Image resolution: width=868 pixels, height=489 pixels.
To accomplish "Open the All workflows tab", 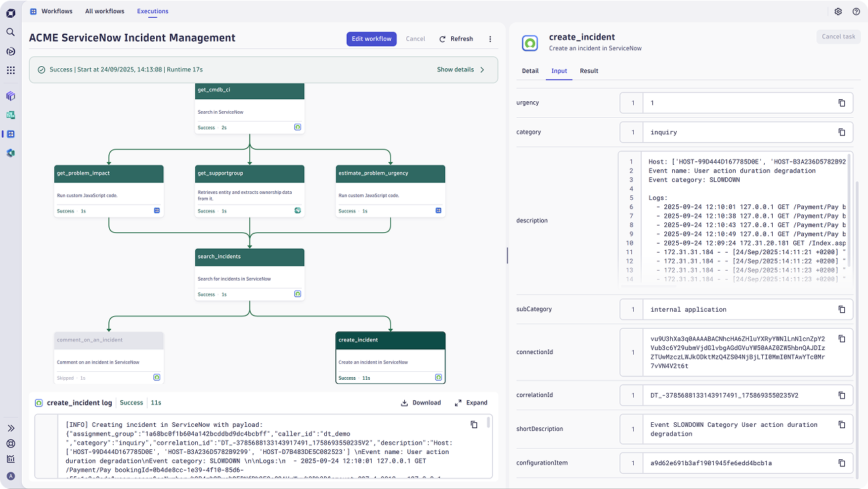I will coord(105,11).
